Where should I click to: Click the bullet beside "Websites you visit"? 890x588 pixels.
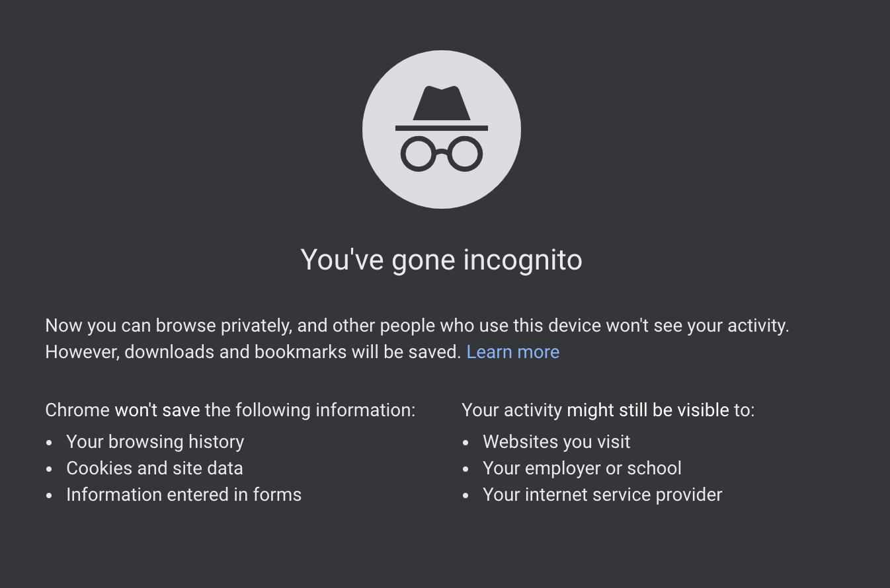click(465, 443)
